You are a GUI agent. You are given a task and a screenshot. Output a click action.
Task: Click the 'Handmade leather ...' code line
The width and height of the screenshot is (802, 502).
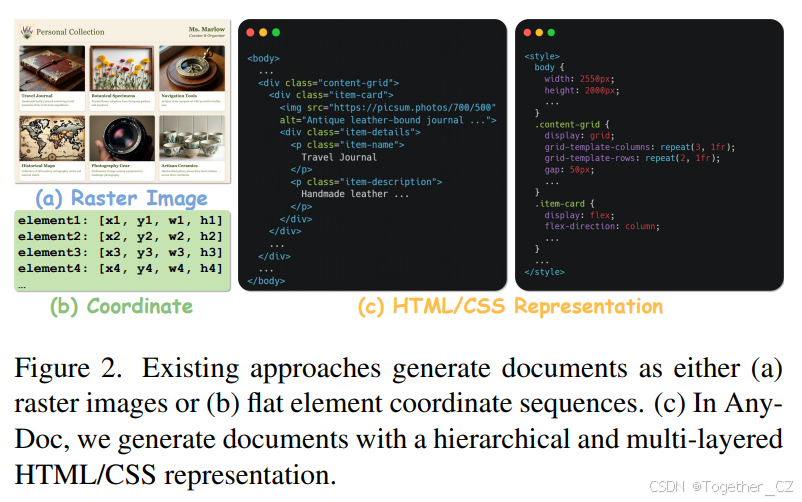(x=355, y=194)
